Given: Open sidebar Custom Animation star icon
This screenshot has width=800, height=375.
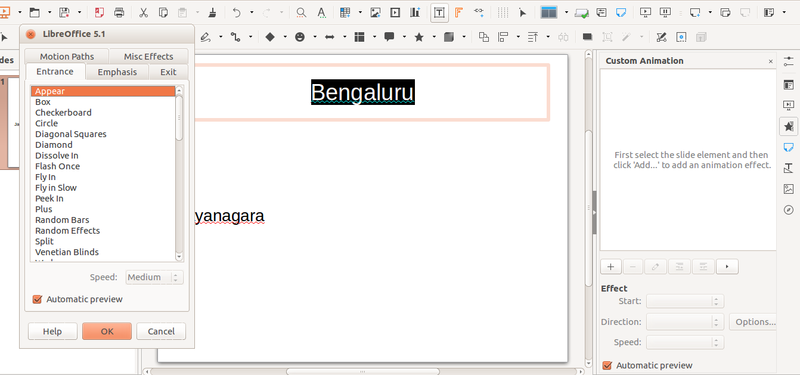Looking at the screenshot, I should click(788, 126).
